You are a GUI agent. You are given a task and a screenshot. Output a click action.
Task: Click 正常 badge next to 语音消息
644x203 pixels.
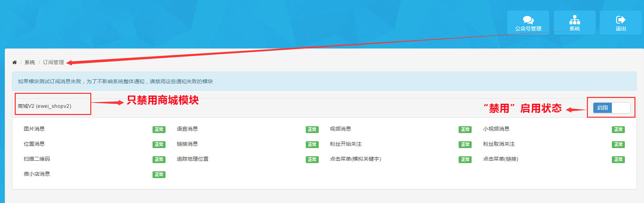(312, 129)
